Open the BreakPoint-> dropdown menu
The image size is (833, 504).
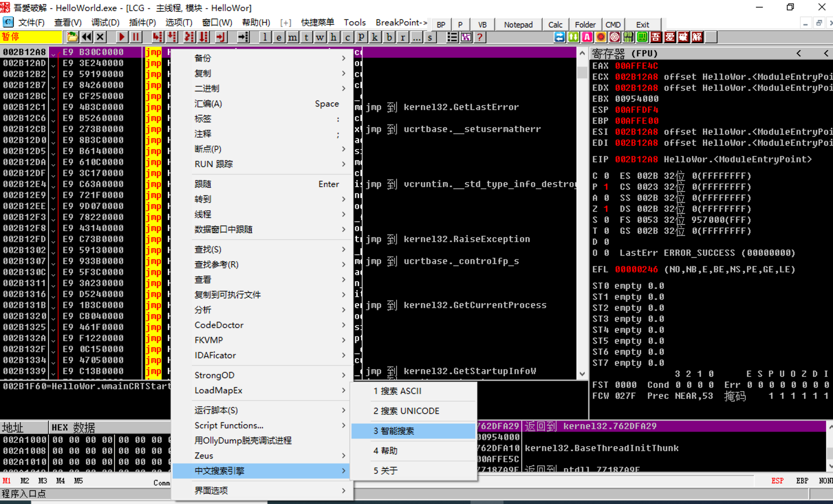click(x=401, y=23)
